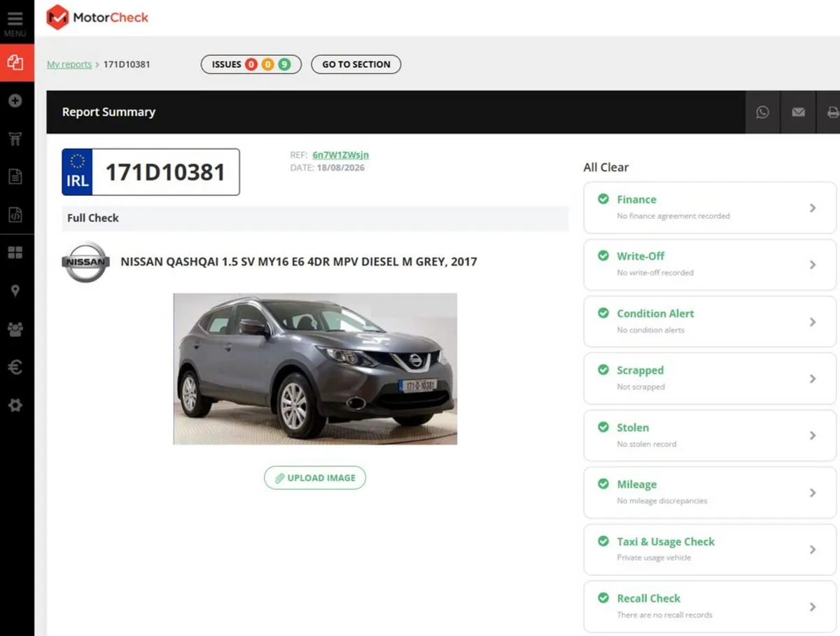The width and height of the screenshot is (840, 636).
Task: Expand the Mileage section chevron
Action: tap(813, 493)
